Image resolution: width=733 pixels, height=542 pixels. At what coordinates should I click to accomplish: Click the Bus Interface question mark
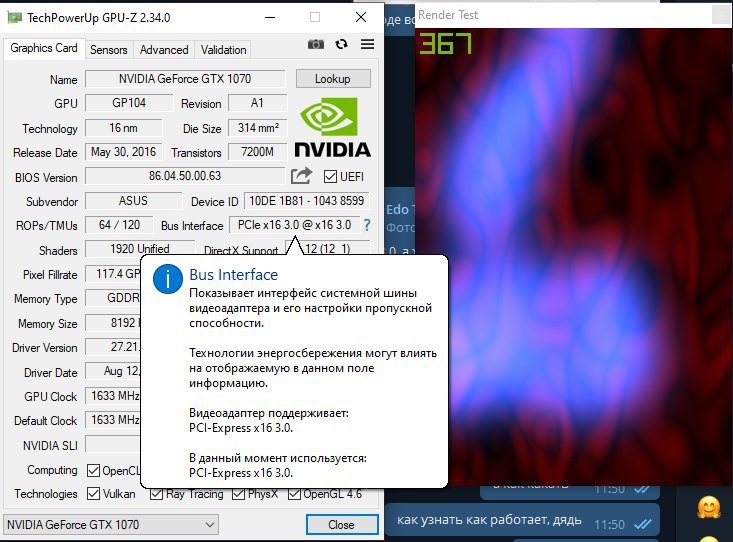pos(367,225)
